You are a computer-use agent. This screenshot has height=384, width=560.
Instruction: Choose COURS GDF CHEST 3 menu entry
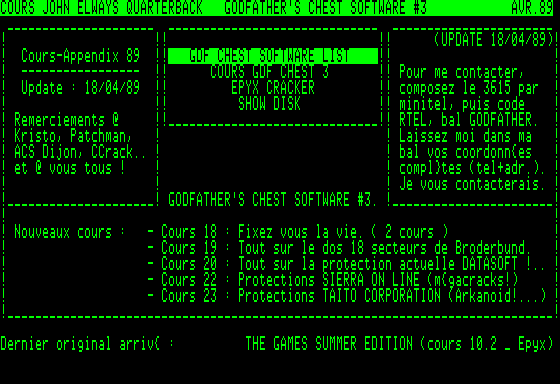pos(269,72)
